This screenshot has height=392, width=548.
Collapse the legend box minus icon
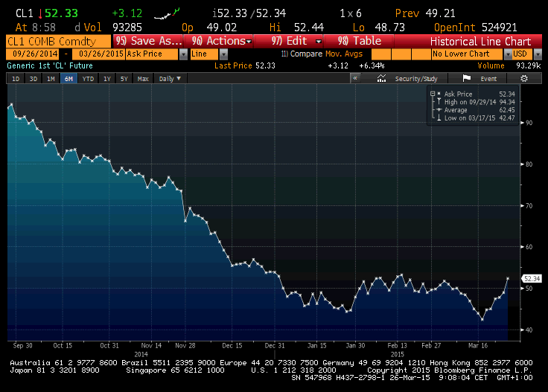(433, 94)
